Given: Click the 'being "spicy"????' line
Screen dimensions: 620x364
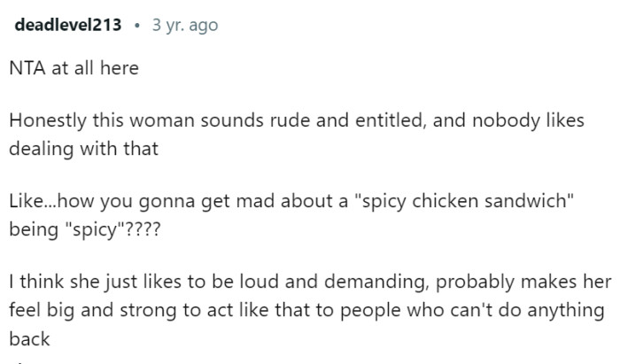Looking at the screenshot, I should click(x=85, y=229).
